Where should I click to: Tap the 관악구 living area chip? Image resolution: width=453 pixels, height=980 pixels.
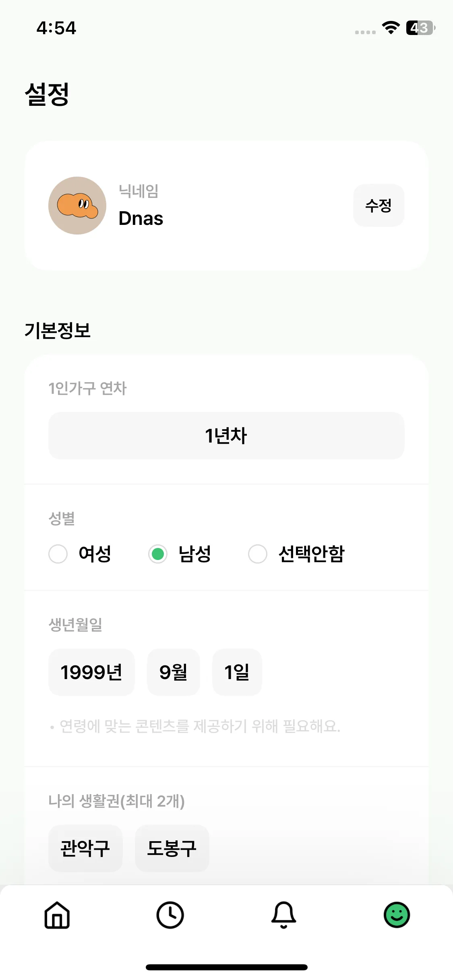point(85,848)
